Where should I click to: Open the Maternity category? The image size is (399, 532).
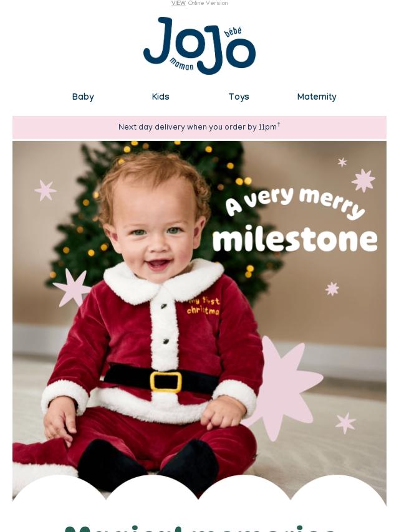pos(317,97)
